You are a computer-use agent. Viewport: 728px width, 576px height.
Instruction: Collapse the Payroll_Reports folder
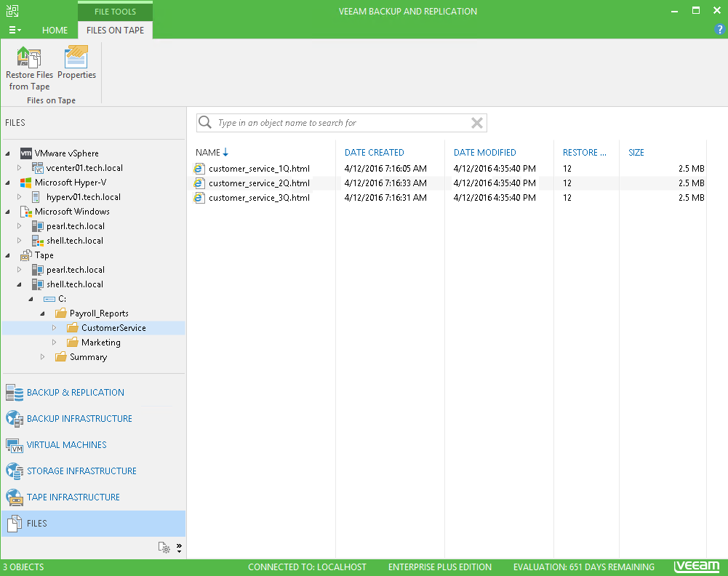[x=42, y=313]
